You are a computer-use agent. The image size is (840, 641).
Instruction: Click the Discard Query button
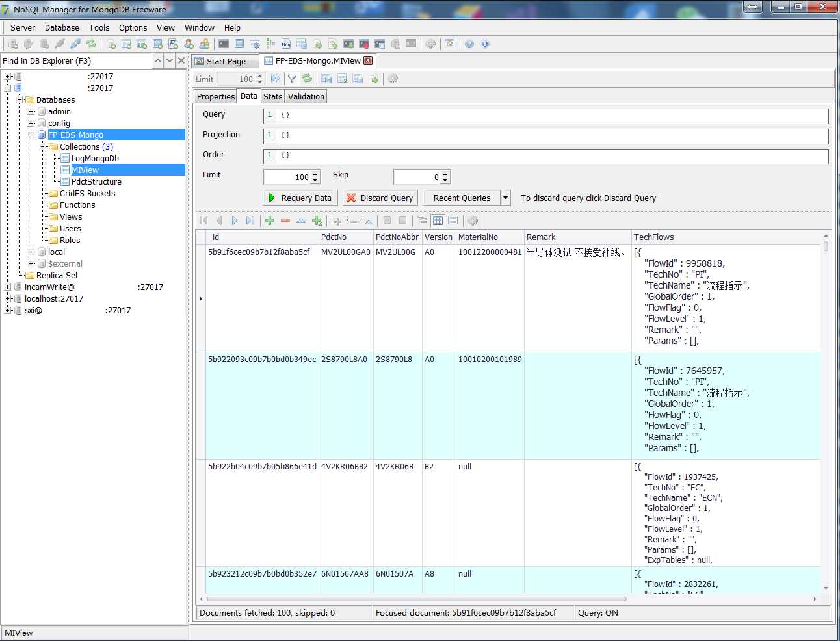click(380, 198)
